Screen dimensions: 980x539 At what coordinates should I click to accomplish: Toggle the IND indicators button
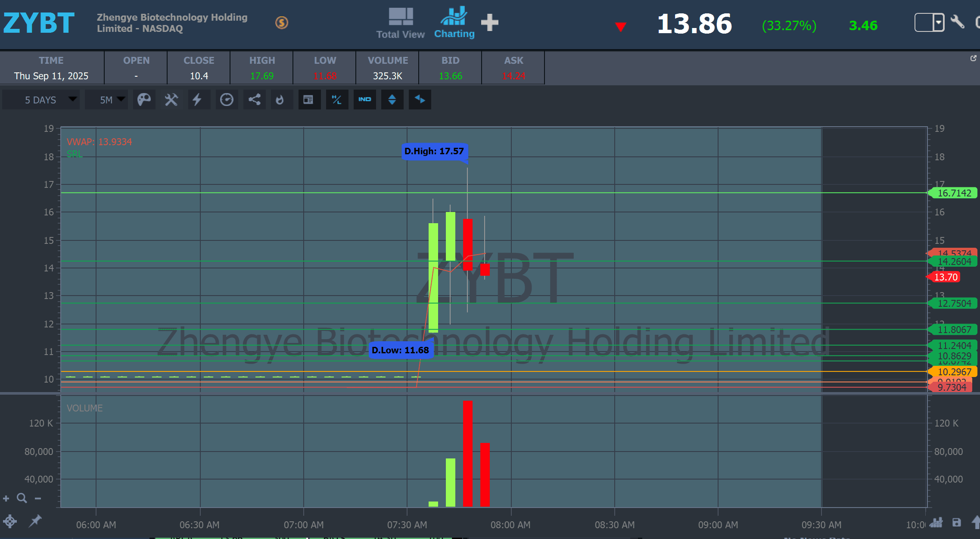pyautogui.click(x=364, y=100)
